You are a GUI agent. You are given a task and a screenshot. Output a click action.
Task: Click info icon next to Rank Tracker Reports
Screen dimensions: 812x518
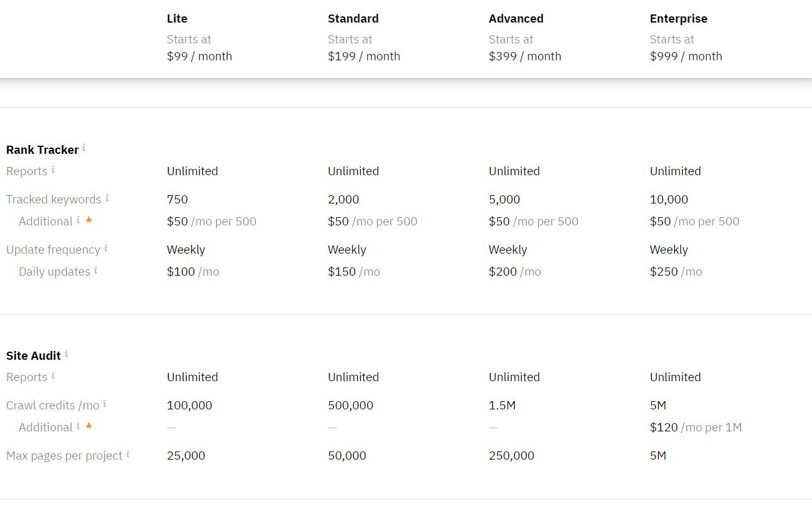coord(53,170)
